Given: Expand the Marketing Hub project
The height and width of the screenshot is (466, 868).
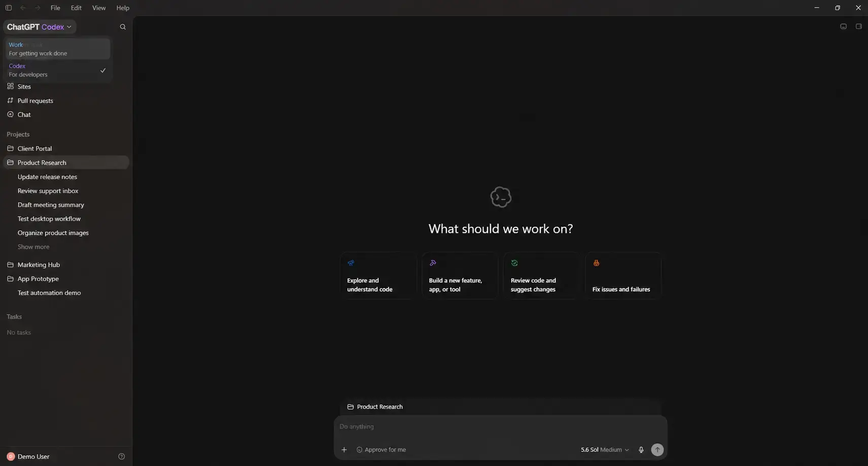Looking at the screenshot, I should point(66,265).
